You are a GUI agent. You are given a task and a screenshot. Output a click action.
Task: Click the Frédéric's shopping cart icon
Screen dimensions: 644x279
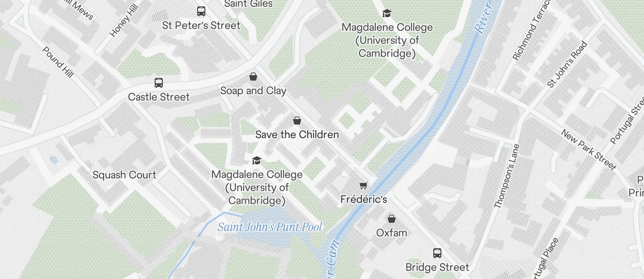pyautogui.click(x=363, y=185)
